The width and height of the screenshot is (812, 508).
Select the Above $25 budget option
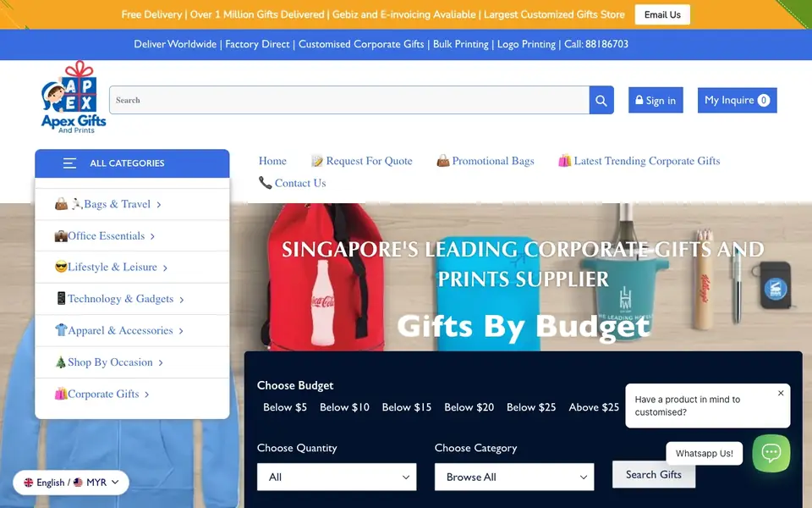[x=594, y=407]
